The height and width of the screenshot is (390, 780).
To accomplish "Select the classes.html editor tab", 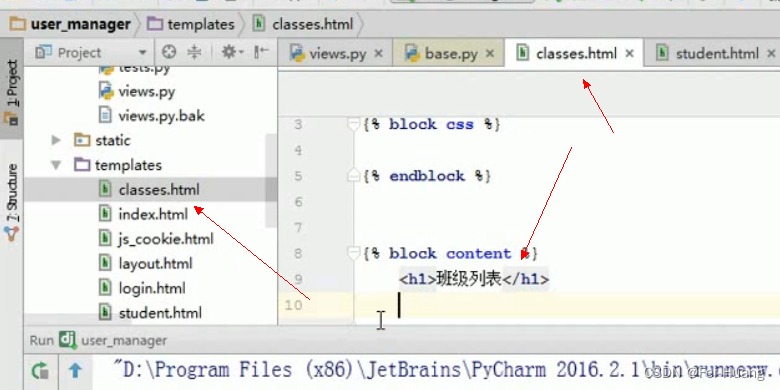I will 575,53.
